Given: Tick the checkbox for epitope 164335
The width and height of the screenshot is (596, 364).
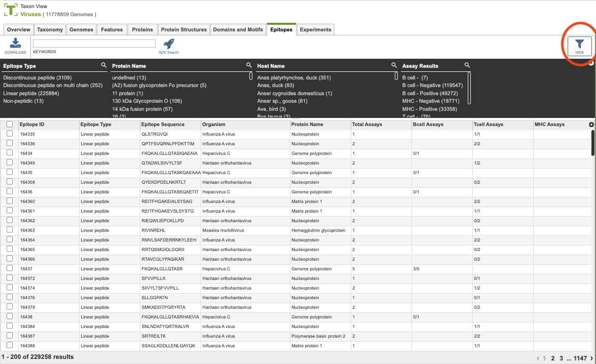Looking at the screenshot, I should point(10,134).
